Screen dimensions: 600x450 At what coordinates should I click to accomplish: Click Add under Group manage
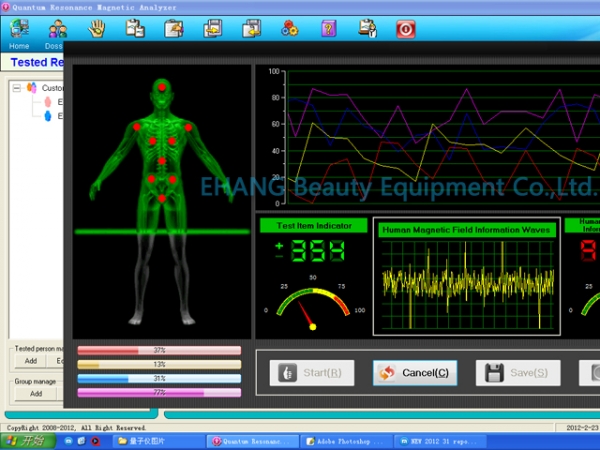click(x=35, y=393)
